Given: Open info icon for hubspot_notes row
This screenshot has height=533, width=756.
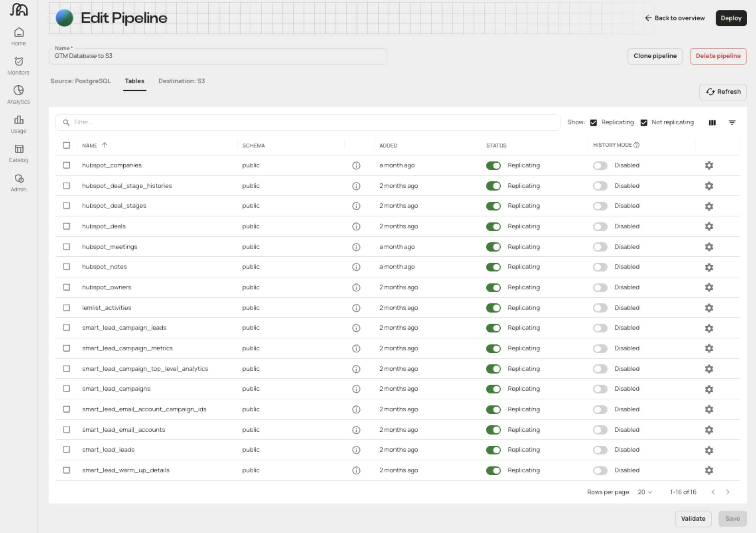Looking at the screenshot, I should 356,267.
